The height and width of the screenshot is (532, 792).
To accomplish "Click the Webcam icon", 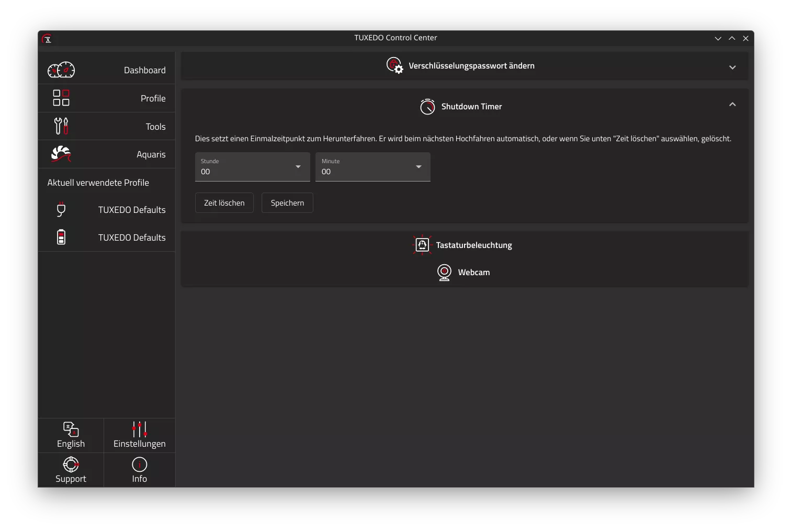I will 444,272.
